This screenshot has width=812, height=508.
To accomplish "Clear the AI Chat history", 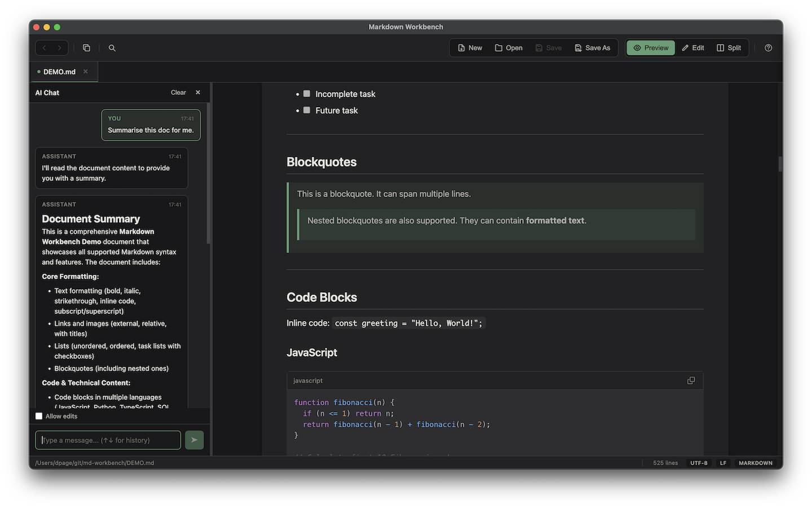I will pos(178,92).
